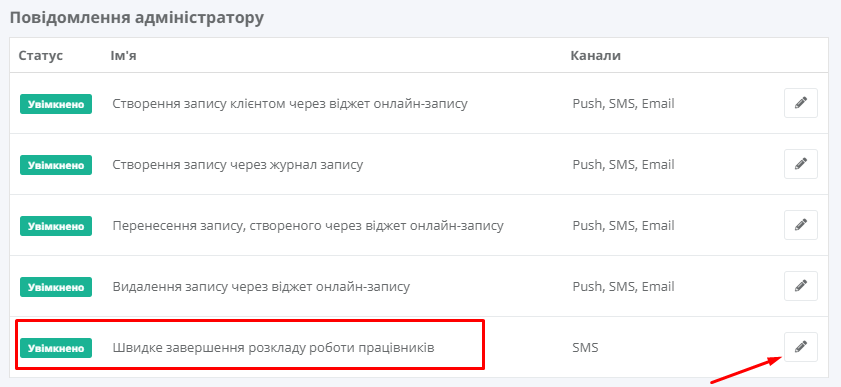Toggle Увімкнено badge for journal booking creation

[56, 165]
